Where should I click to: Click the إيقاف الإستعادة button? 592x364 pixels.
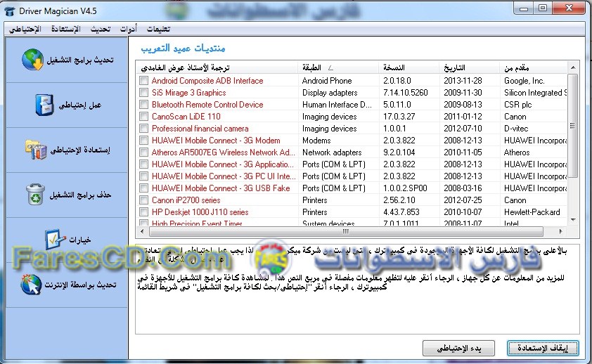click(x=543, y=348)
